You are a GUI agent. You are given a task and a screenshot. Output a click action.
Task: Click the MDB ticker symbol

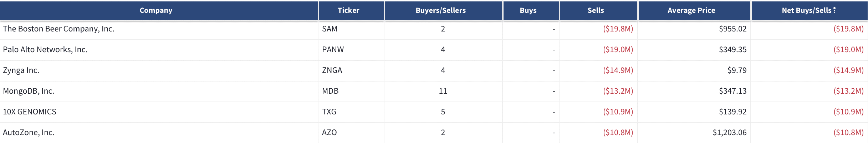(330, 91)
